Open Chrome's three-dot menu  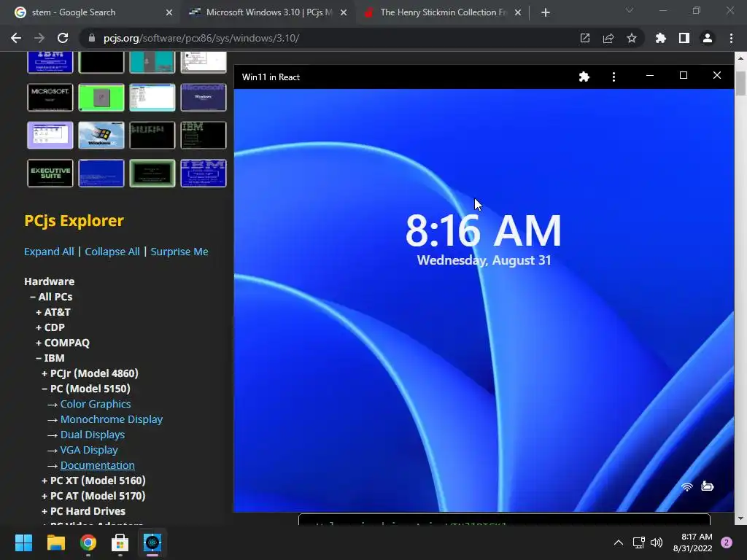coord(731,38)
